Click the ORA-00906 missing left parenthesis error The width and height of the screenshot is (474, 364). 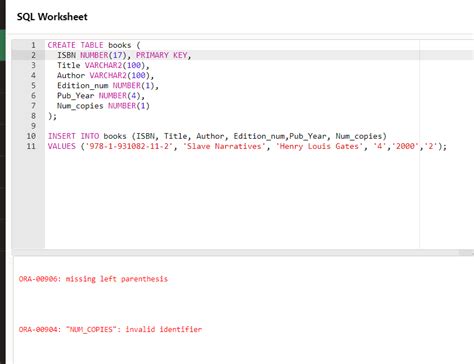(x=93, y=279)
